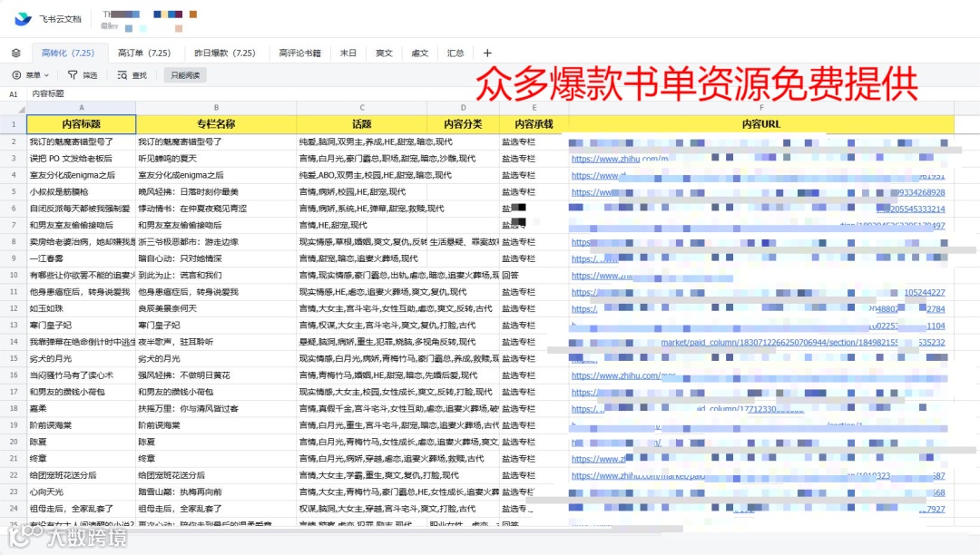Open the zhihu URL link in row 3

click(620, 160)
